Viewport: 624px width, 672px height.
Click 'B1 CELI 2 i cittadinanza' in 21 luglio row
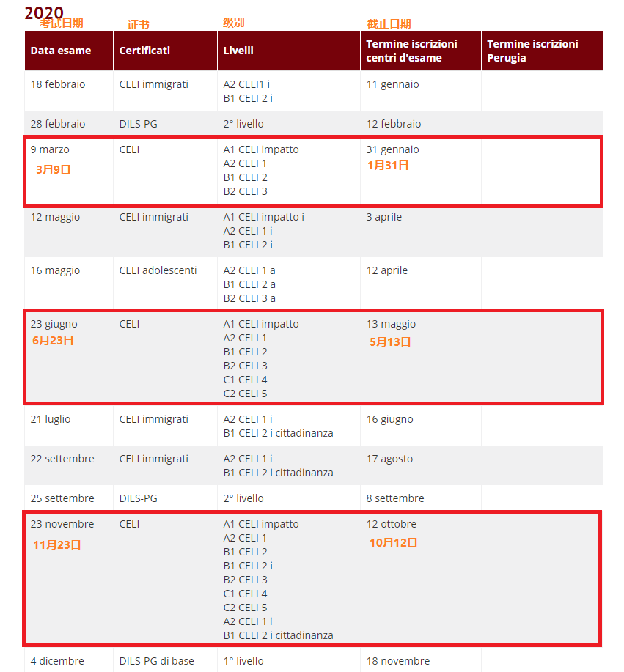278,433
